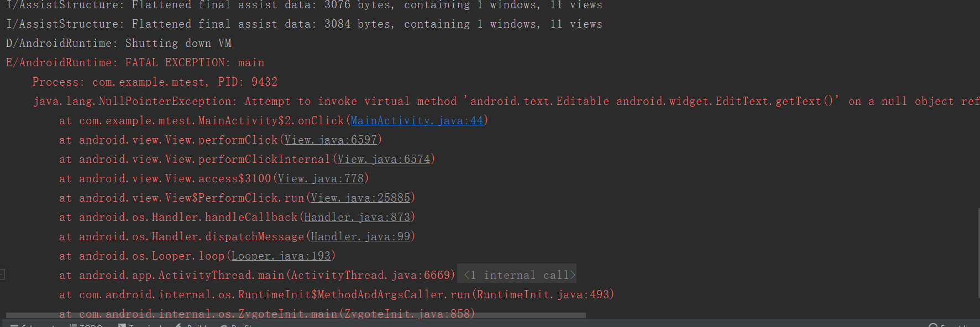The width and height of the screenshot is (980, 327).
Task: Click 'Handler.dispatchMessage' in the stack trace
Action: tap(228, 236)
